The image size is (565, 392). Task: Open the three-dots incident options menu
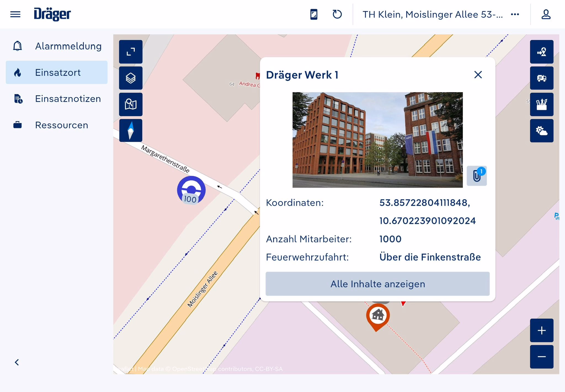[515, 14]
